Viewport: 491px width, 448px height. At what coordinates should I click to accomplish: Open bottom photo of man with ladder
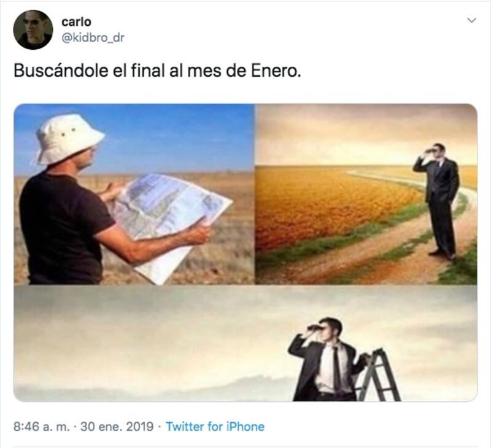(245, 343)
